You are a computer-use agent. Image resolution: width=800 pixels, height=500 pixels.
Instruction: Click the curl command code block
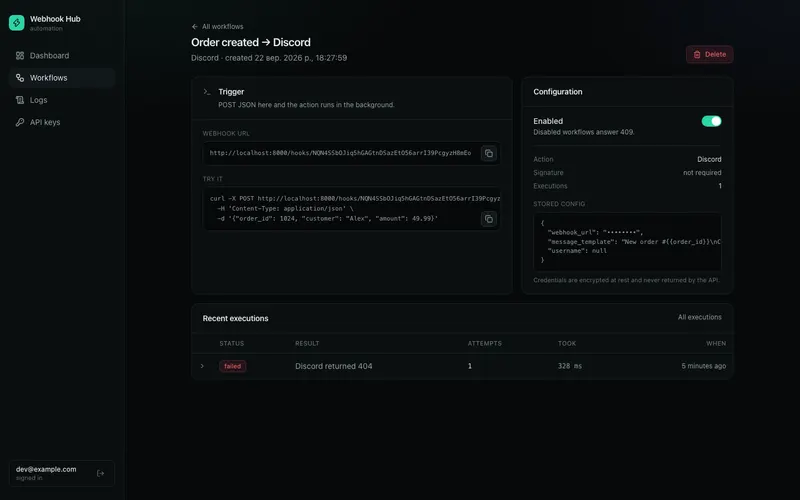pos(352,209)
